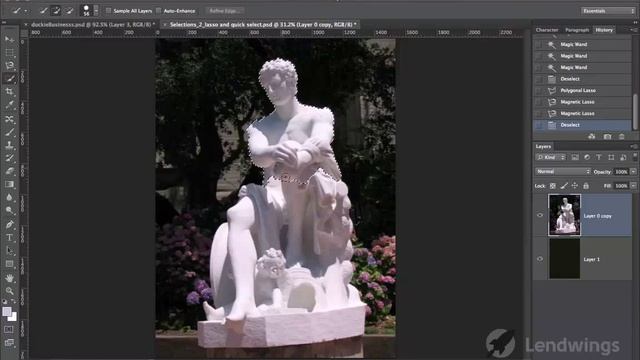
Task: Filter layers by pixel layers
Action: click(x=575, y=157)
